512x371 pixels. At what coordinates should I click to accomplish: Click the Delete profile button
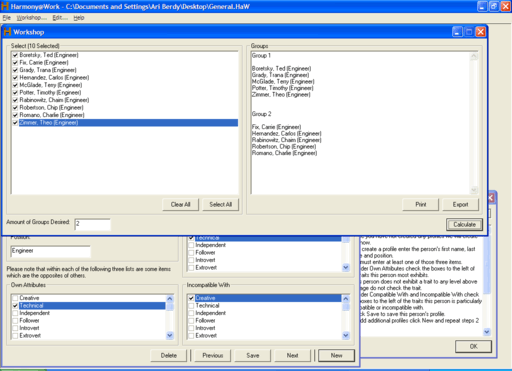click(169, 355)
